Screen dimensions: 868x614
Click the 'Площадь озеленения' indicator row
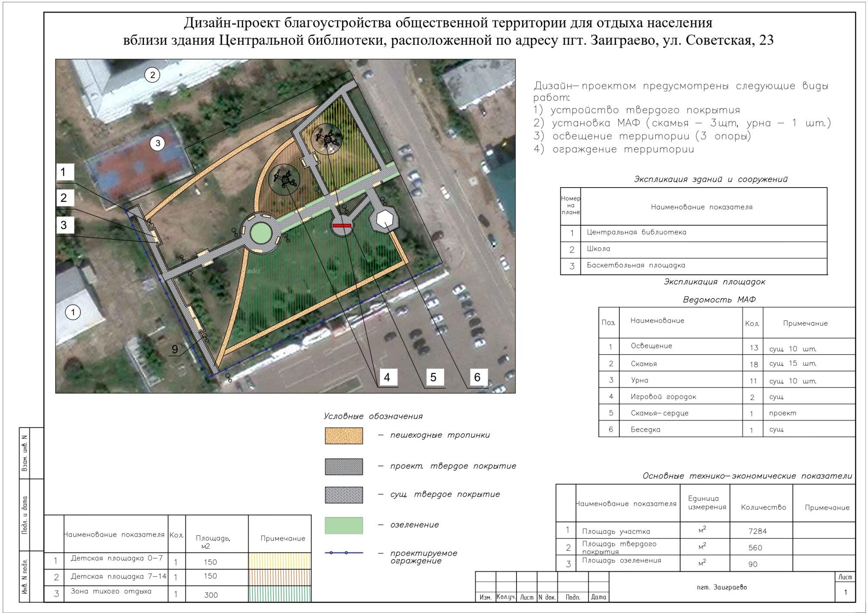point(706,563)
